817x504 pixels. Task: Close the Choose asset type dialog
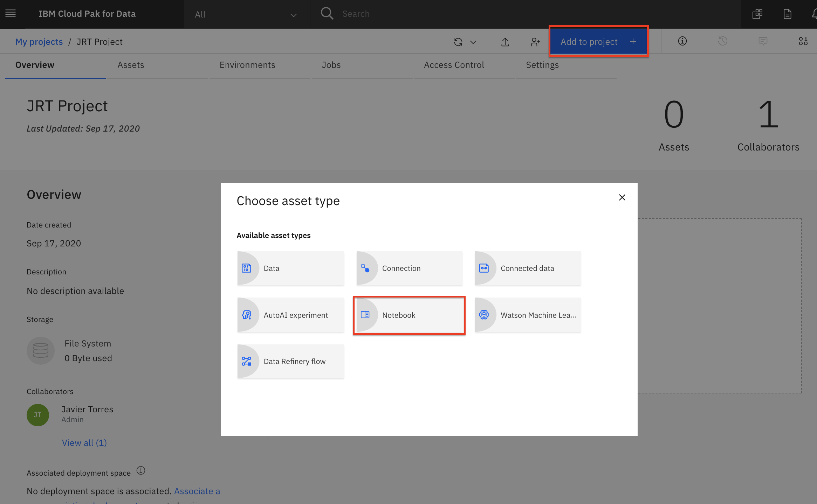click(622, 198)
